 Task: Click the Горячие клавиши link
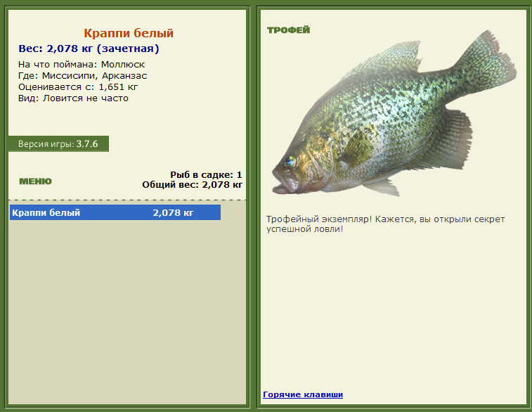click(303, 394)
